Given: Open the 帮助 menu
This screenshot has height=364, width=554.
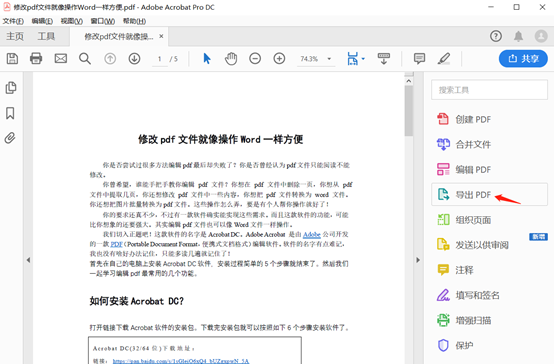Looking at the screenshot, I should (134, 21).
